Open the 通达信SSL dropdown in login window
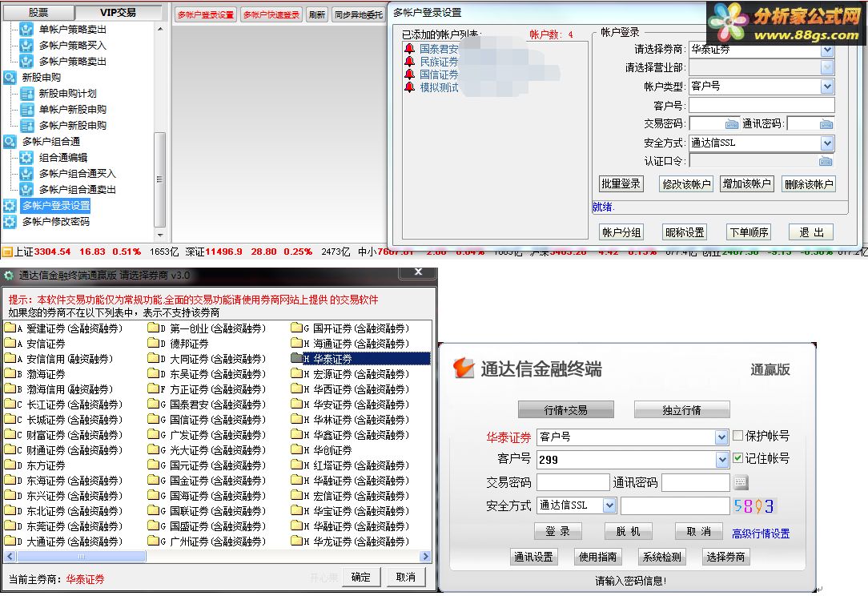Viewport: 868px width, 596px height. (x=609, y=505)
